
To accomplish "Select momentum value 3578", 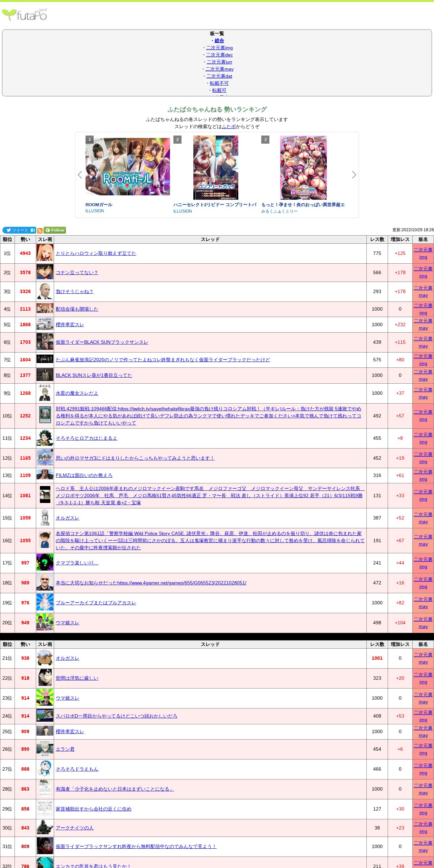I will tap(25, 272).
